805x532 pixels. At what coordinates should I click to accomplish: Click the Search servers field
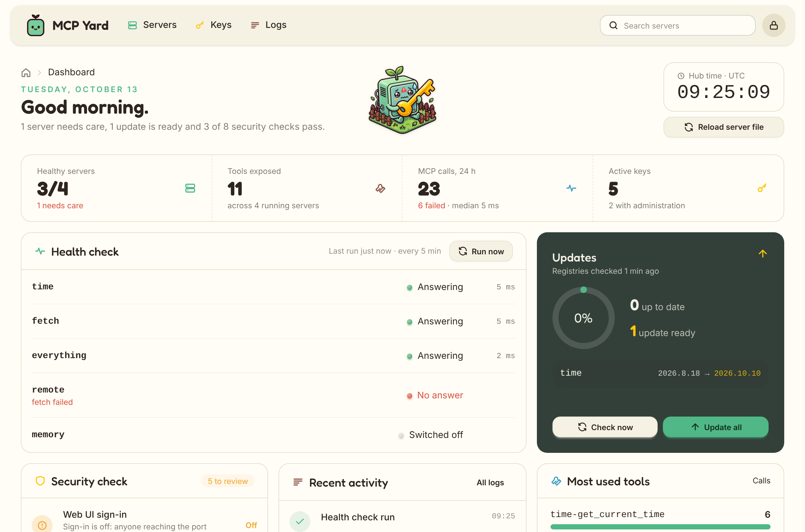677,25
